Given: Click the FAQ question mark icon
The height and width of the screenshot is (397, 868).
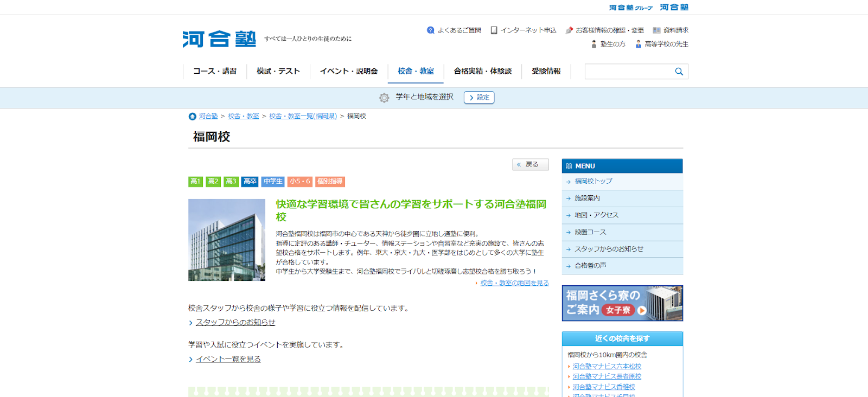Looking at the screenshot, I should coord(431,30).
